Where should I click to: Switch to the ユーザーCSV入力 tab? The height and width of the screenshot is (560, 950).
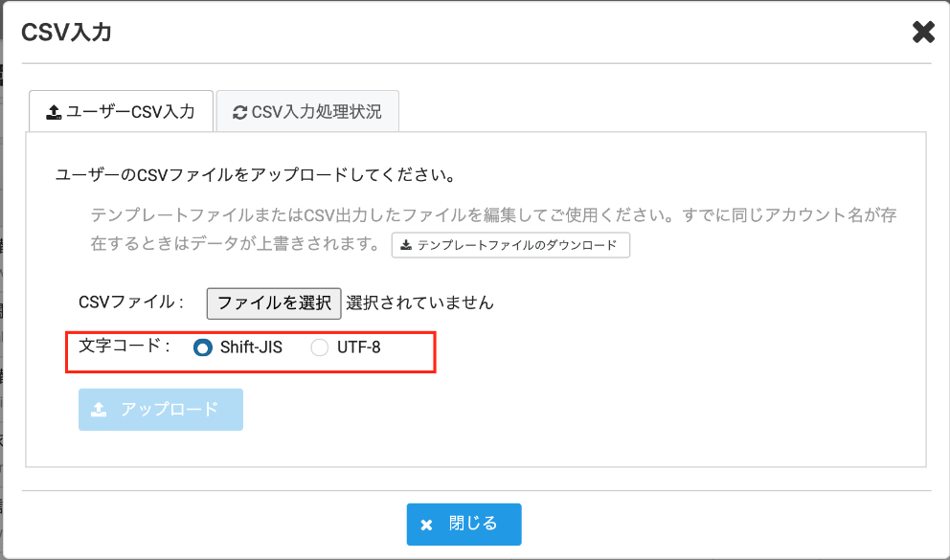(121, 110)
